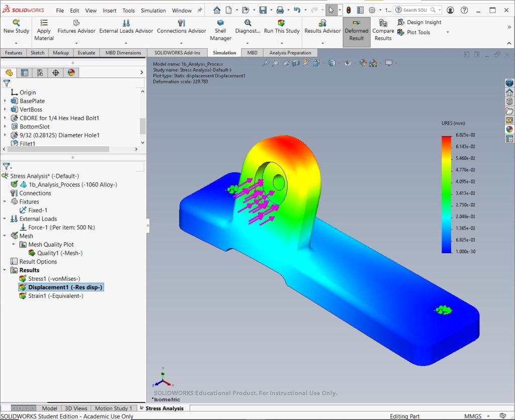The height and width of the screenshot is (420, 515).
Task: Open Options gear icon
Action: (x=372, y=10)
